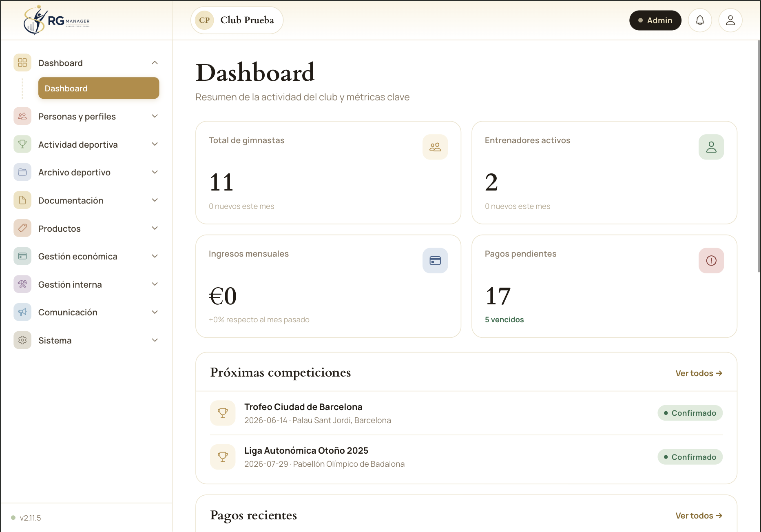Open Trofeo Ciudad de Barcelona competition

click(x=466, y=413)
